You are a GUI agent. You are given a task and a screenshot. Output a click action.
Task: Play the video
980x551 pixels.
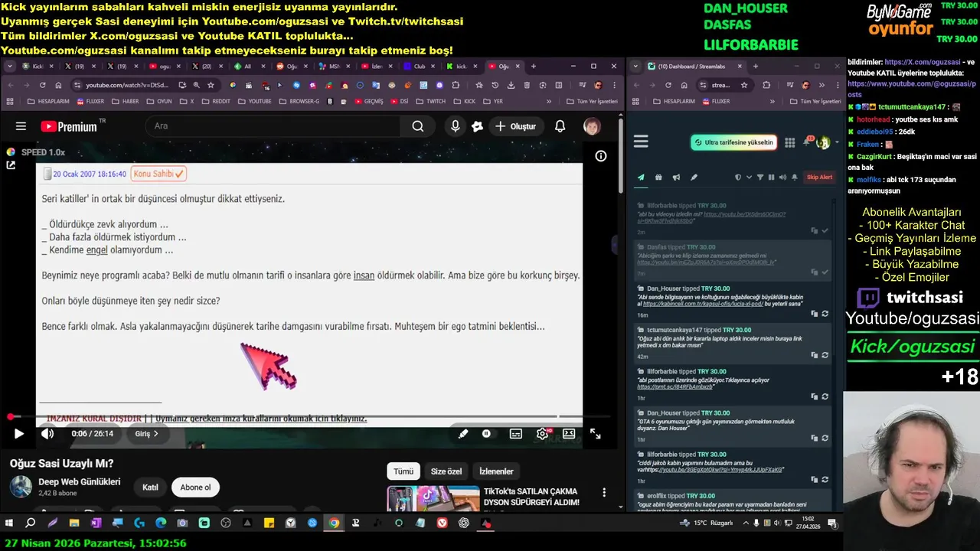point(18,434)
